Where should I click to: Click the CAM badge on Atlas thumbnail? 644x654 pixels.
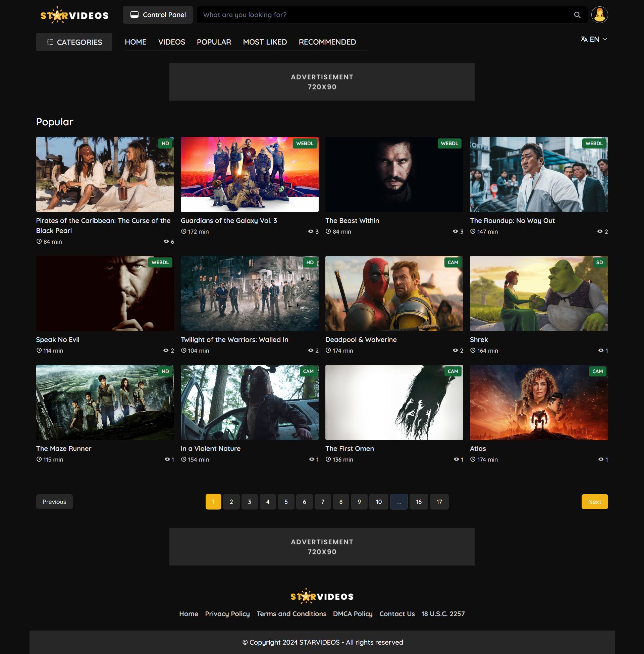click(597, 371)
